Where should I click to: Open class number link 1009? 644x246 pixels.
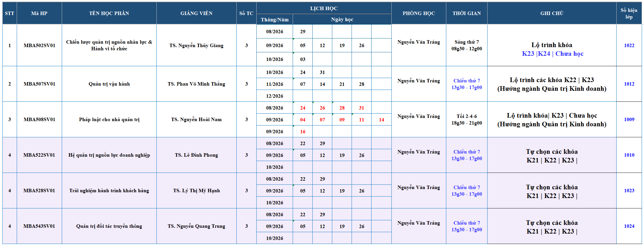pyautogui.click(x=629, y=119)
